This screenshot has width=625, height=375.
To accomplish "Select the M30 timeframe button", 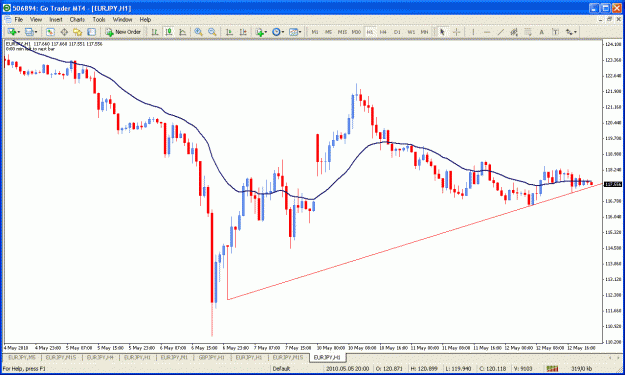I will pyautogui.click(x=356, y=32).
